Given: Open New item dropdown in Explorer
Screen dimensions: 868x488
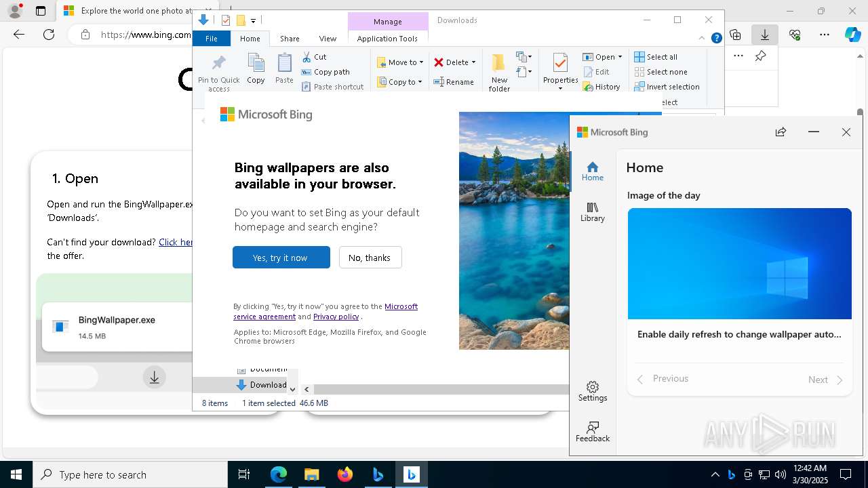Looking at the screenshot, I should pyautogui.click(x=524, y=57).
